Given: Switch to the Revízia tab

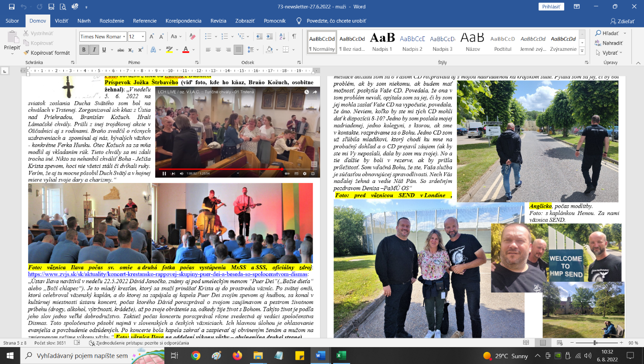Looking at the screenshot, I should pyautogui.click(x=219, y=21).
